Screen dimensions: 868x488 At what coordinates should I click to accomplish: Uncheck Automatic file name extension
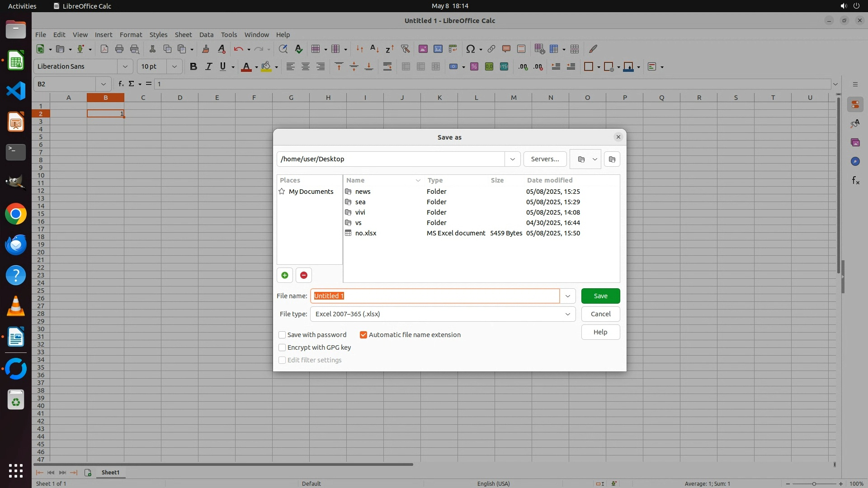pyautogui.click(x=363, y=335)
